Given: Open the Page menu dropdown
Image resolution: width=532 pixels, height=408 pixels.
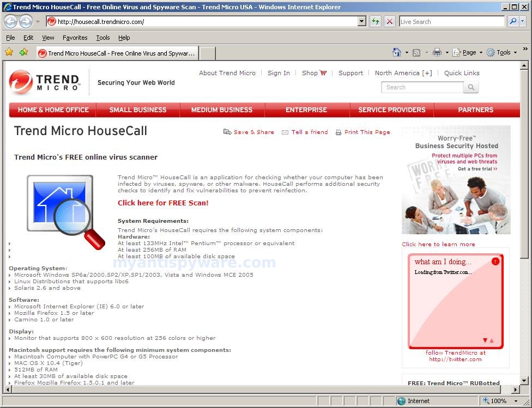Looking at the screenshot, I should click(x=468, y=53).
